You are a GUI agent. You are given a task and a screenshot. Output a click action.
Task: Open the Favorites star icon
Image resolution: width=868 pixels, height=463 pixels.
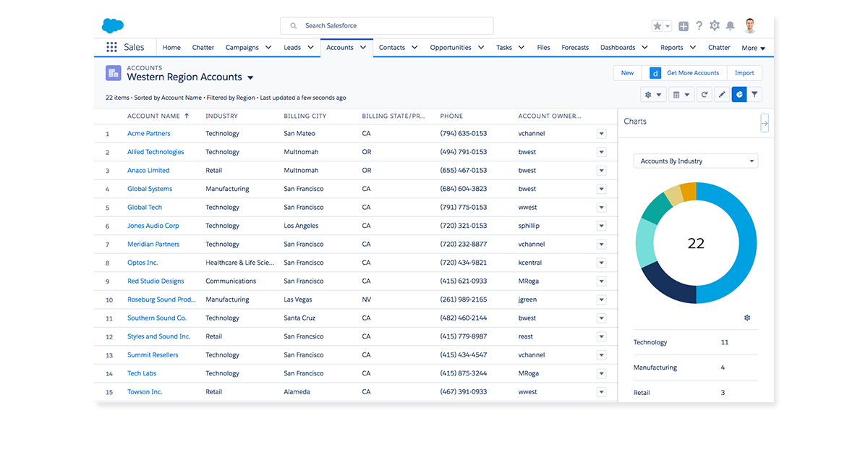657,26
